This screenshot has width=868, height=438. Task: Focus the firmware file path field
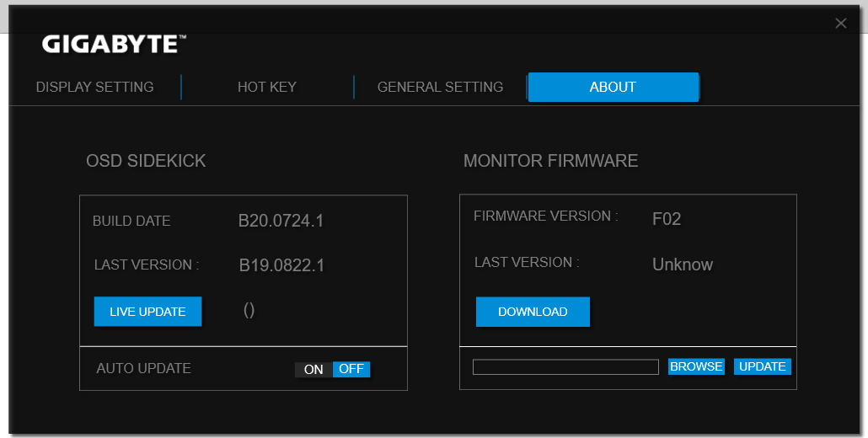(x=565, y=367)
